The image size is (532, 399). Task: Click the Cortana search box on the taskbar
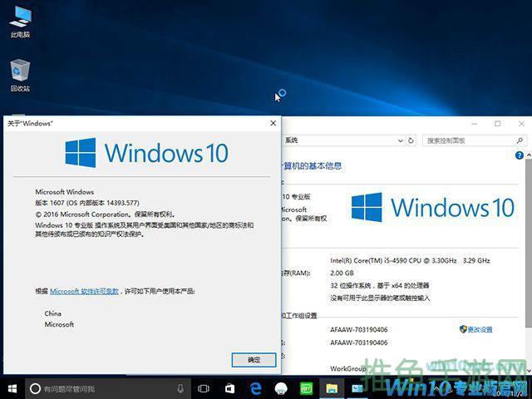(100, 388)
